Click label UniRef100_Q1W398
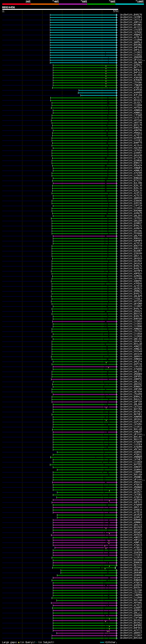This screenshot has width=146, height=644. pos(131,553)
